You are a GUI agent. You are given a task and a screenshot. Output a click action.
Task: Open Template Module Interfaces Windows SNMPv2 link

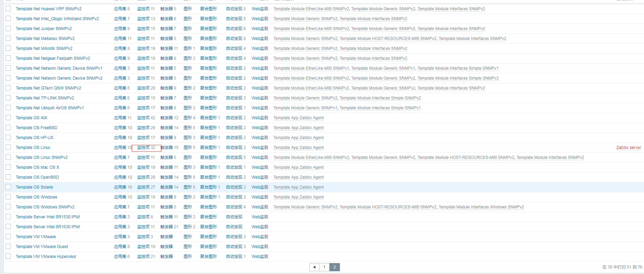481,207
